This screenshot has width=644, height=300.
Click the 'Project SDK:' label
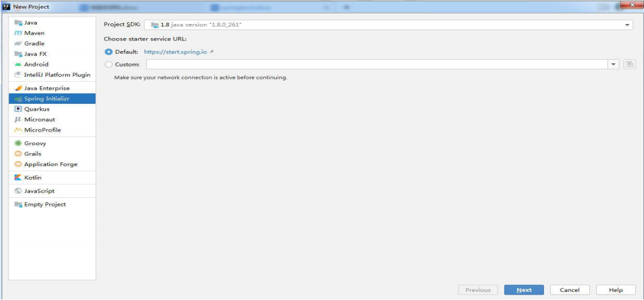pos(122,25)
